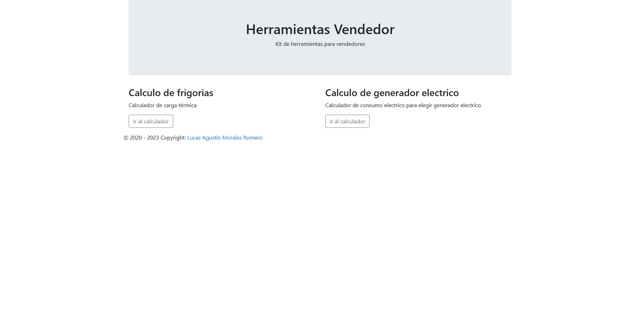Select the 'Calculo de frigorias' heading
644x329 pixels.
coord(171,93)
